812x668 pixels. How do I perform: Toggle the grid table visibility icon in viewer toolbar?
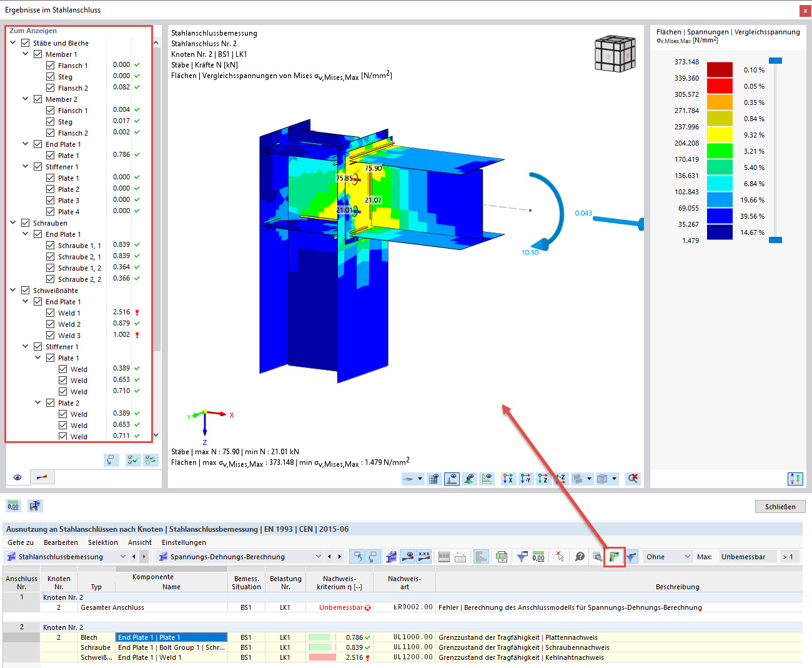[x=433, y=479]
